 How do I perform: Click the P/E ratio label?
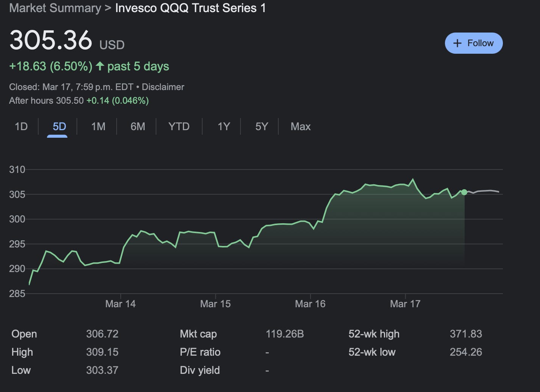click(x=200, y=352)
